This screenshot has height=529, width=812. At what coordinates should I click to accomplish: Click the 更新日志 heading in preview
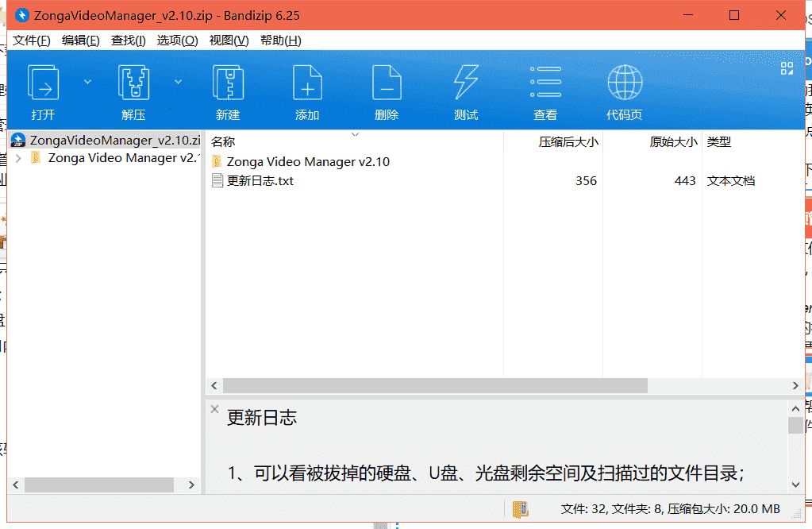click(x=262, y=418)
